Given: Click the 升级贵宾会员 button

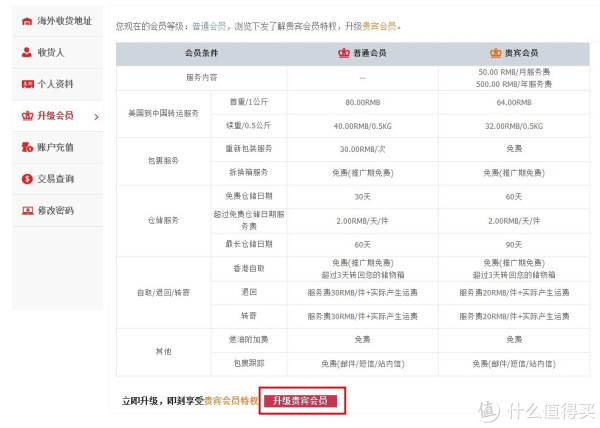Looking at the screenshot, I should [300, 401].
